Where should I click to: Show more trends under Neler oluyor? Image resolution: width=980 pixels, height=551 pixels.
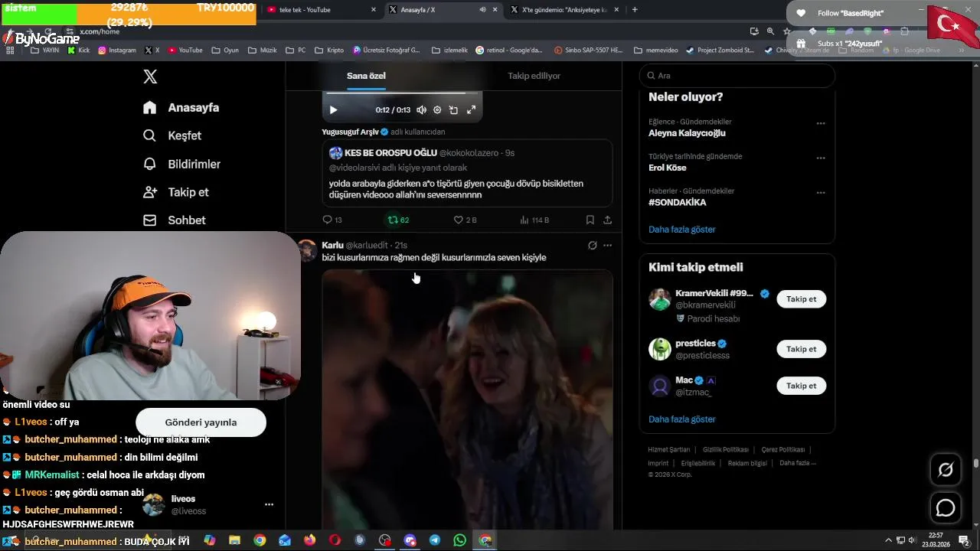click(x=682, y=230)
